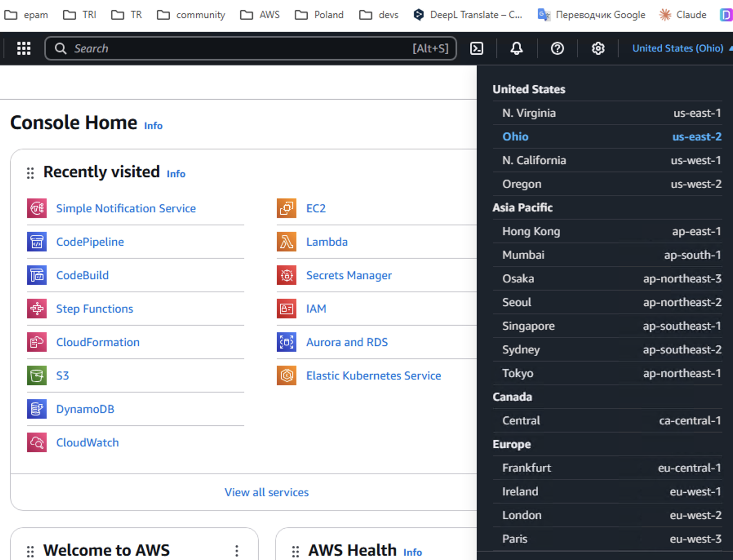Select the Canada Central ca-central-1 region
Screen dimensions: 733x560
(607, 421)
